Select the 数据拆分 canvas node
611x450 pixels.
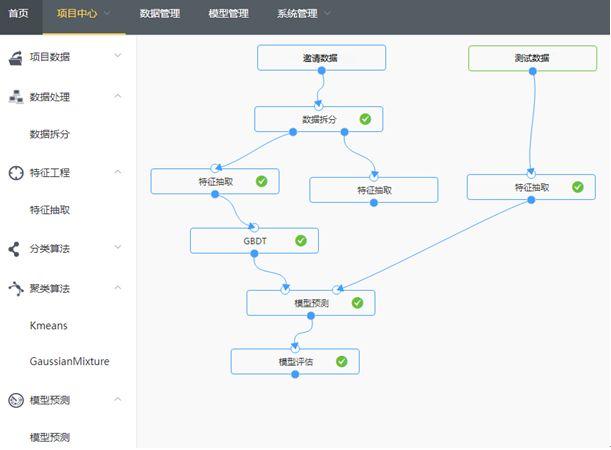coord(319,119)
